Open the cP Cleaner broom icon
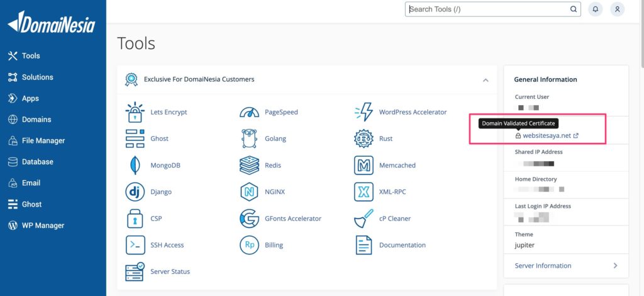The height and width of the screenshot is (296, 644). pos(364,219)
